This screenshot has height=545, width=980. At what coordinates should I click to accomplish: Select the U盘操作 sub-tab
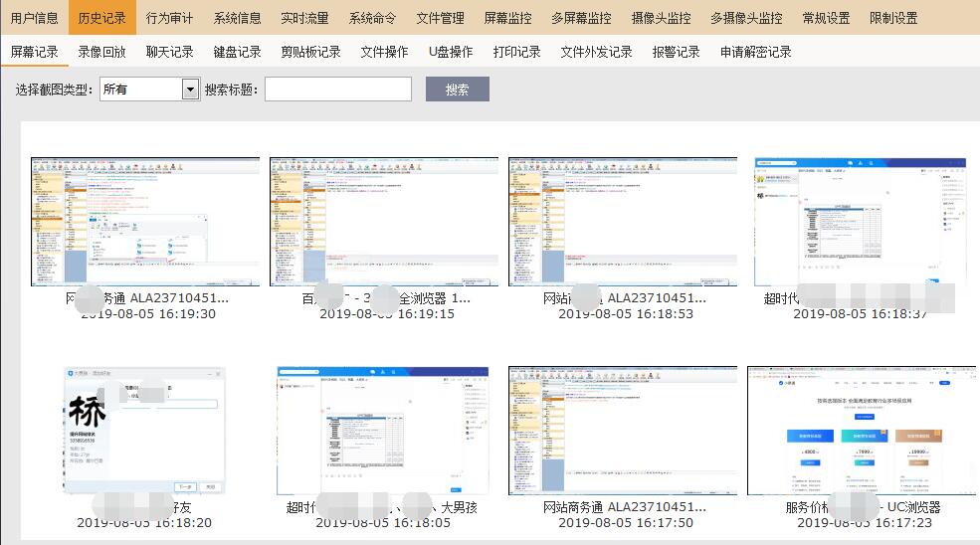pos(451,52)
